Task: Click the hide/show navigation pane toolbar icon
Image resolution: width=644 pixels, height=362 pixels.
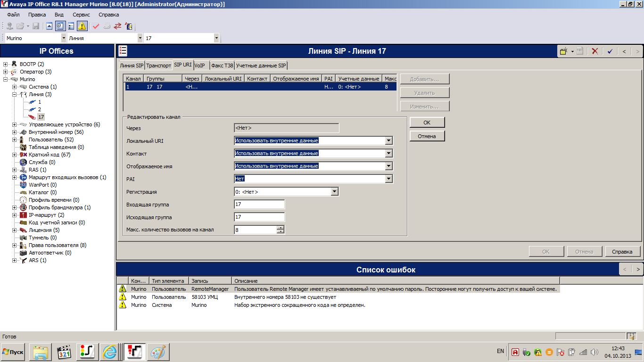Action: [x=50, y=26]
